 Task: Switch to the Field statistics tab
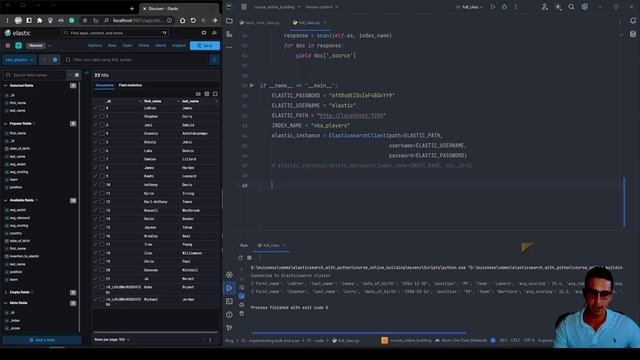pyautogui.click(x=130, y=85)
